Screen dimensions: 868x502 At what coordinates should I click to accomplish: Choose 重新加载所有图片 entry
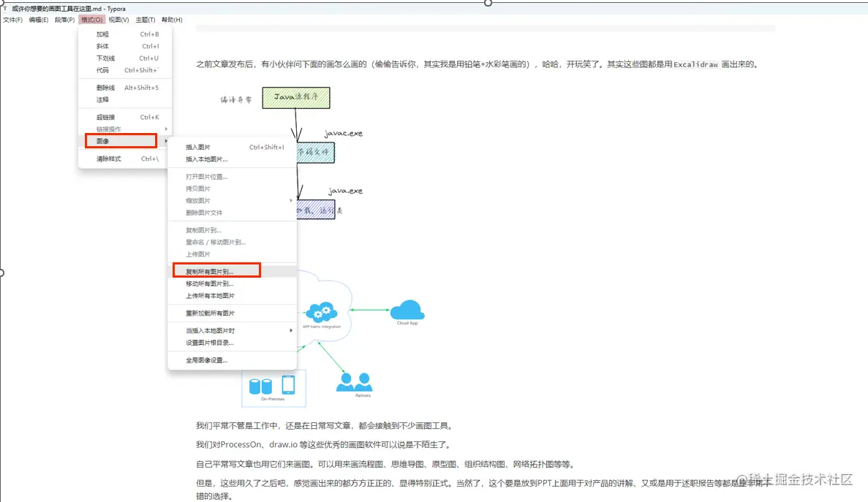pyautogui.click(x=233, y=313)
